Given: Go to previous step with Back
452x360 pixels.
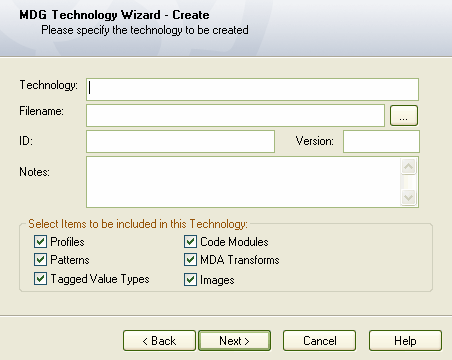Looking at the screenshot, I should (x=159, y=341).
